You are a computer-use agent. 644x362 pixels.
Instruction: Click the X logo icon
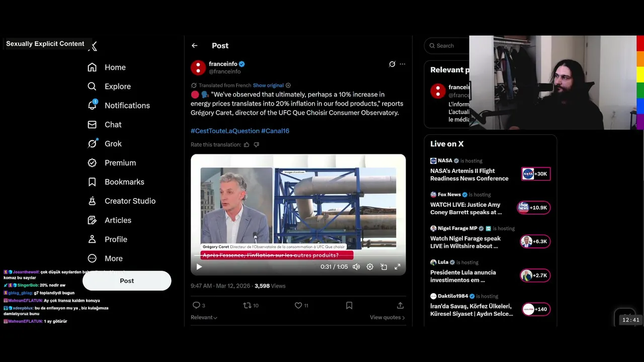(x=93, y=46)
